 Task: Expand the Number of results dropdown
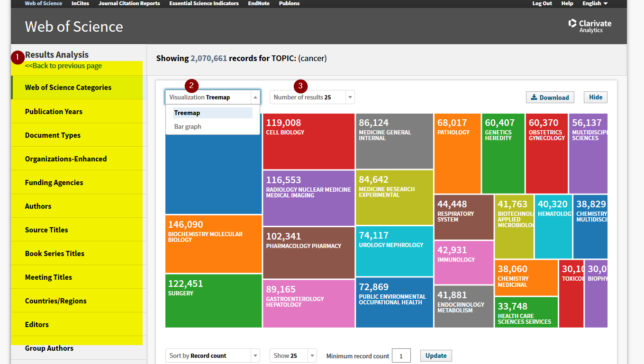tap(312, 97)
